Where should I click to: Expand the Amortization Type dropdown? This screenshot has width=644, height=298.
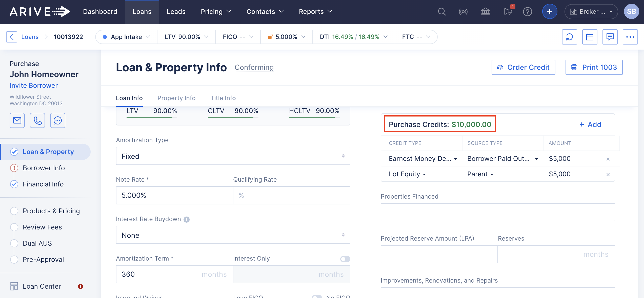click(x=233, y=156)
